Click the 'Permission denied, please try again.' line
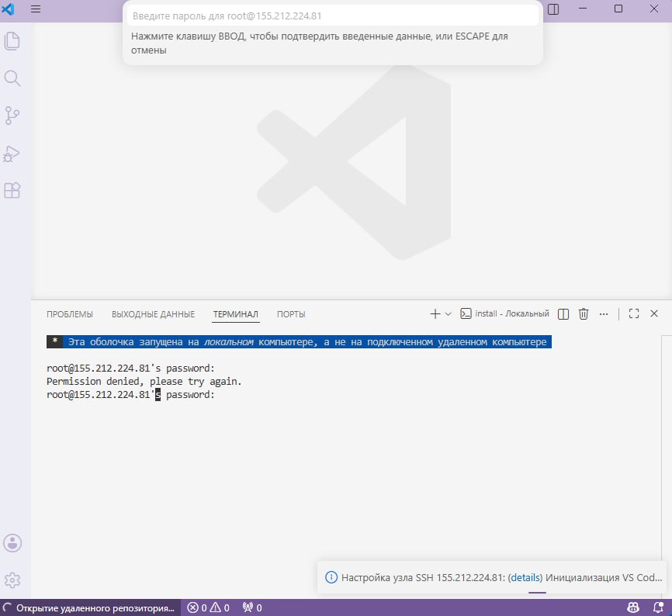The width and height of the screenshot is (672, 616). (x=144, y=381)
